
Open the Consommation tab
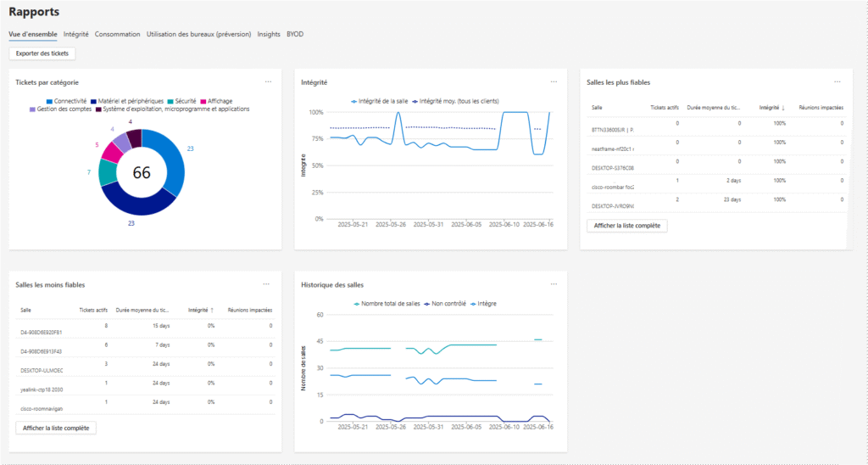(x=117, y=34)
